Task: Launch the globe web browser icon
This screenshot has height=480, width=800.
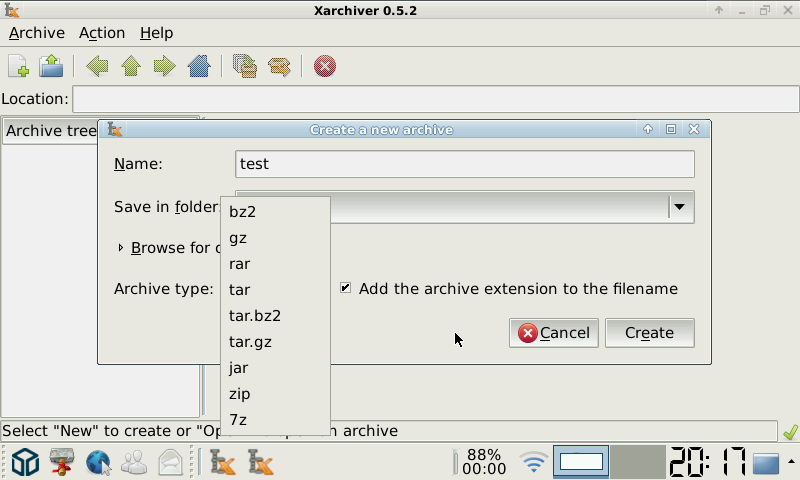Action: pos(98,463)
